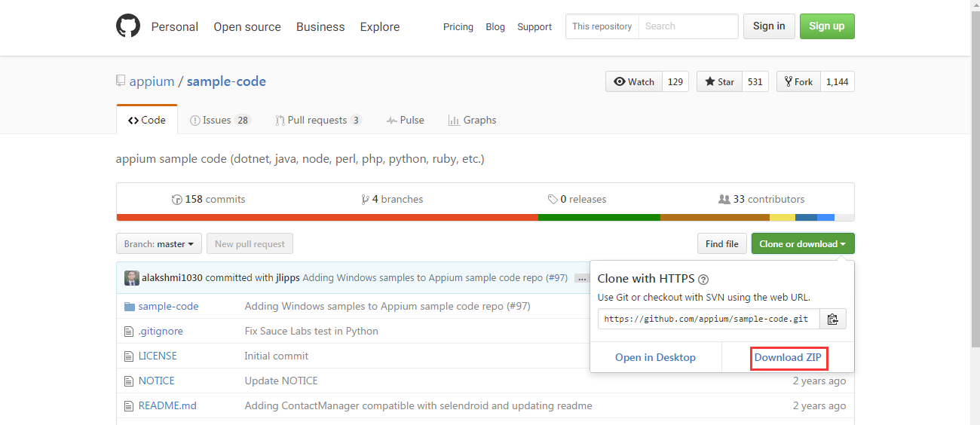Go to Explore in top navigation

pos(380,27)
